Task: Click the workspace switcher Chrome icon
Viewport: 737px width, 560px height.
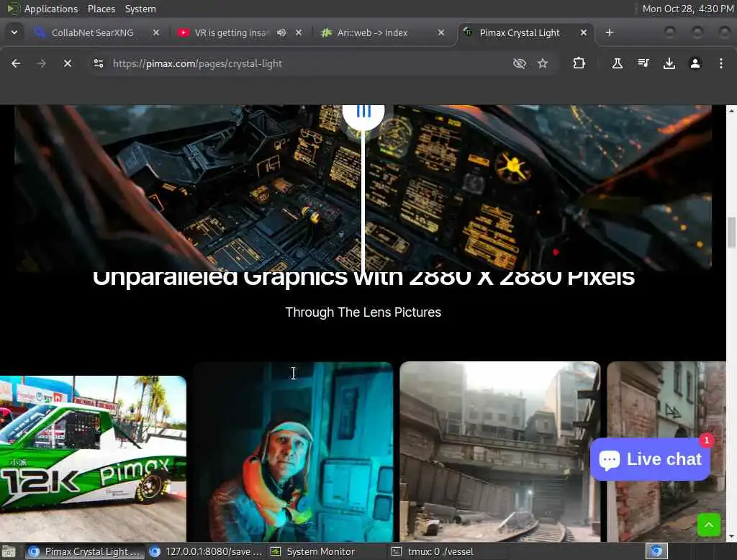Action: point(656,551)
